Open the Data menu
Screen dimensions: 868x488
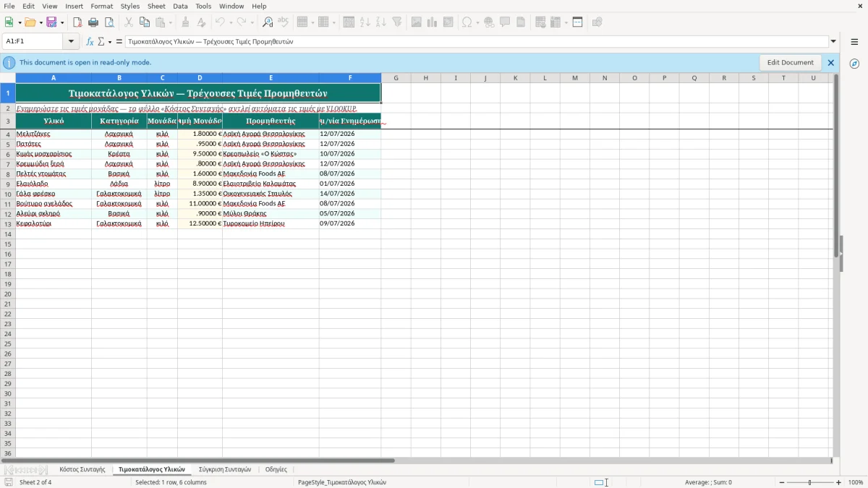point(180,6)
